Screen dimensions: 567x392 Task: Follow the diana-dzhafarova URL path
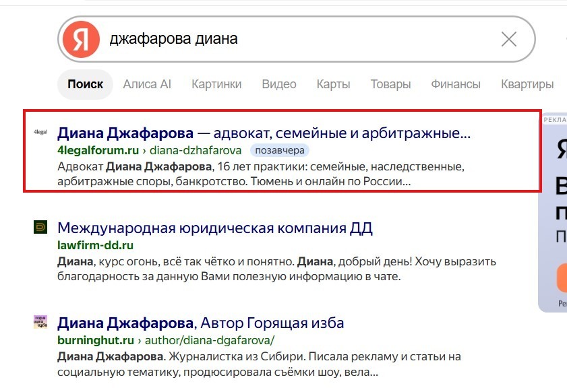point(196,150)
